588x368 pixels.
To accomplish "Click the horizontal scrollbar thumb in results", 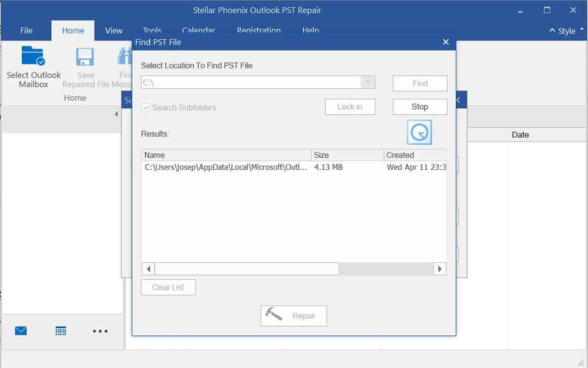I will pyautogui.click(x=247, y=268).
